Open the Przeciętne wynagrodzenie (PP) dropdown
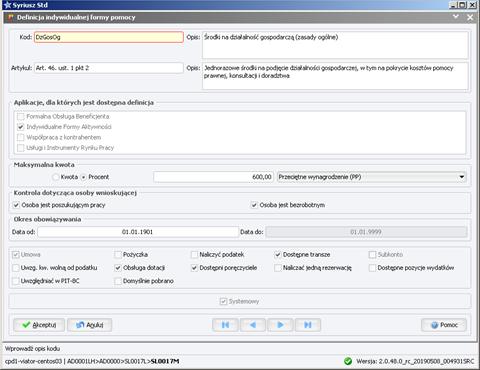The image size is (480, 370). 371,177
